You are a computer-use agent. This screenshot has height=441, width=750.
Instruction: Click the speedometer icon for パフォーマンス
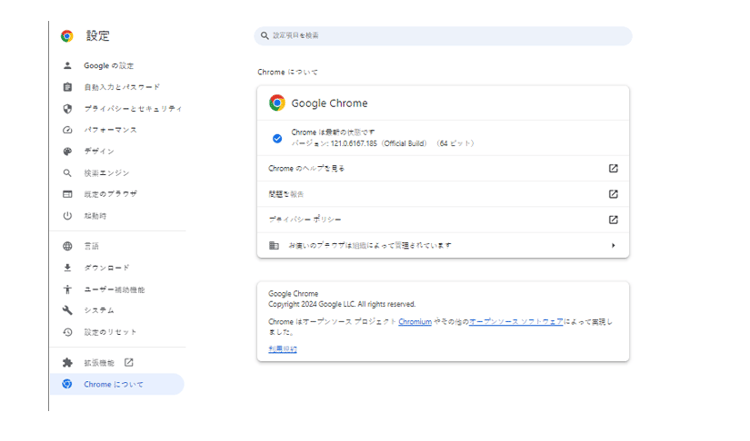point(67,130)
